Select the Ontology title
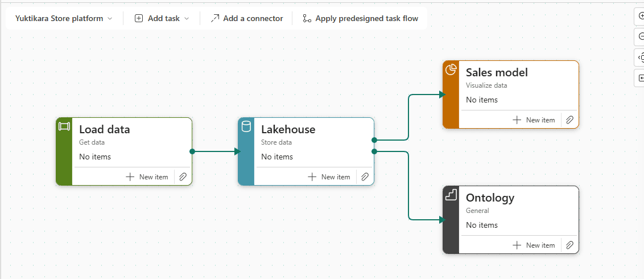This screenshot has width=644, height=279. click(x=490, y=198)
